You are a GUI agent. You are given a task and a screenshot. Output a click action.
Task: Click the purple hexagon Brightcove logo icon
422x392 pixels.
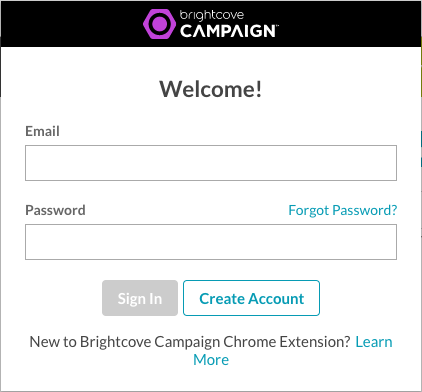(x=159, y=24)
